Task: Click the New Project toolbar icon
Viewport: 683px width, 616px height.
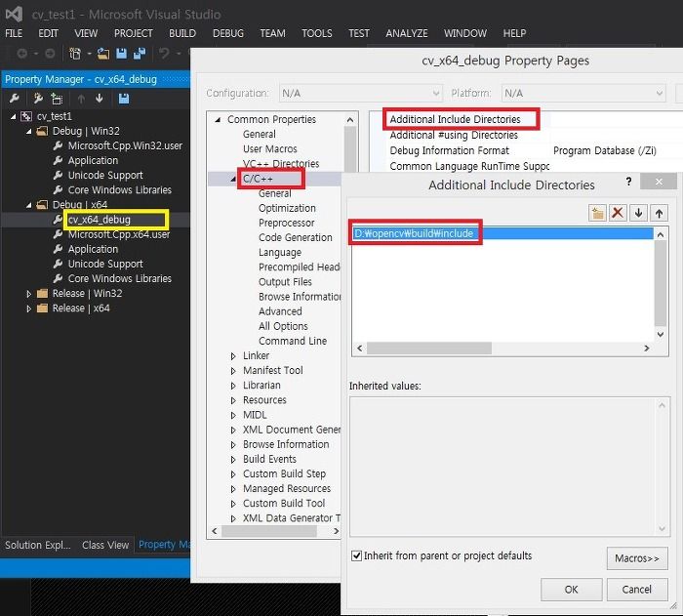Action: point(75,54)
